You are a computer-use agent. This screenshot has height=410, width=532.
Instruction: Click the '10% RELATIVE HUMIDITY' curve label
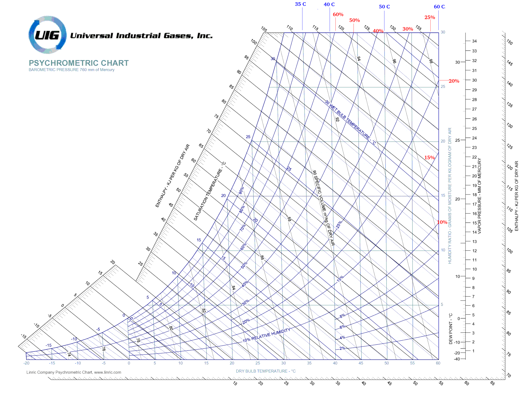[x=267, y=335]
